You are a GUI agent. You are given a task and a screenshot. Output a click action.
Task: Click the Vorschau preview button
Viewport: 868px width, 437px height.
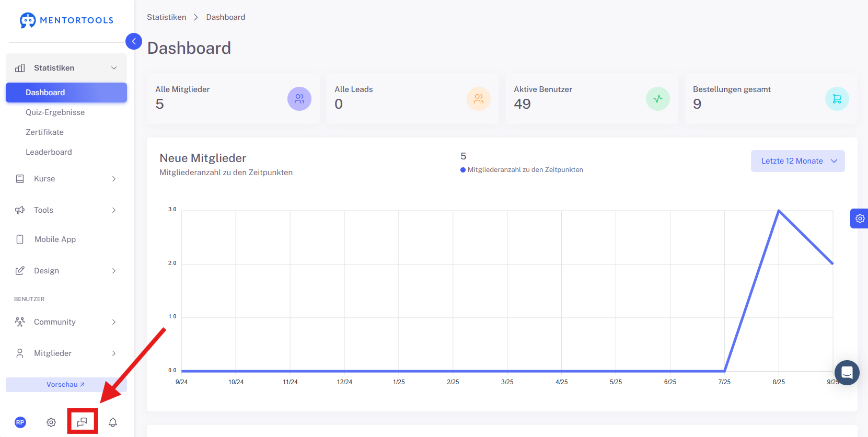[66, 385]
